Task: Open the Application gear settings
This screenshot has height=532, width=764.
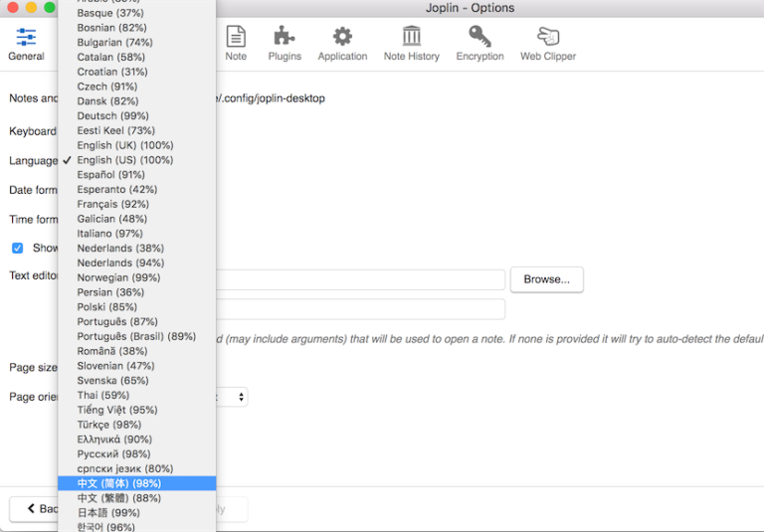Action: 342,44
